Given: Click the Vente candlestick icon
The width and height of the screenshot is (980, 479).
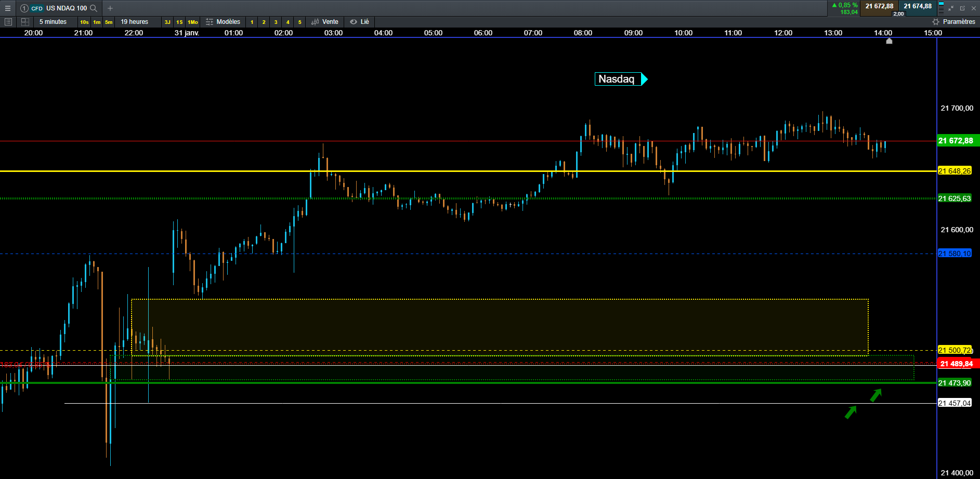Looking at the screenshot, I should pos(315,22).
